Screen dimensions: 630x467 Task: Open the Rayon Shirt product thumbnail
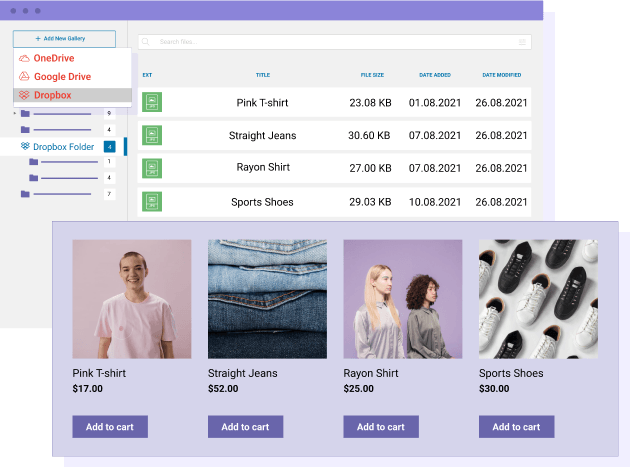tap(402, 298)
